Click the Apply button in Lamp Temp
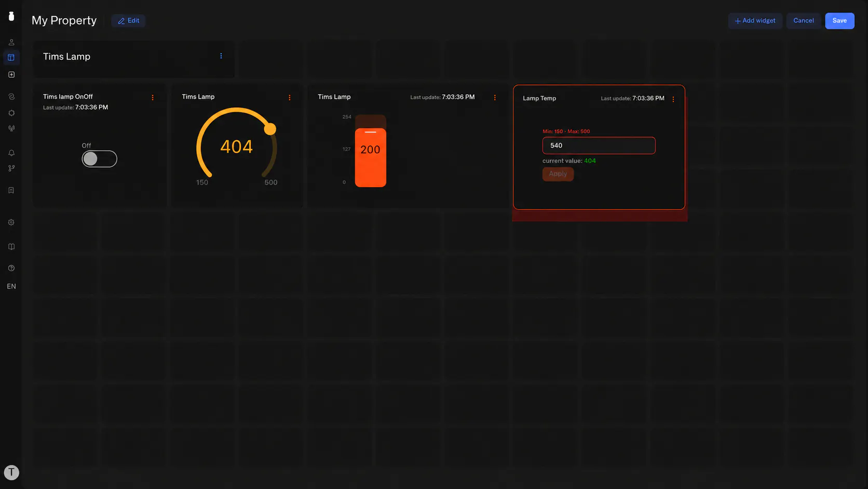868x489 pixels. [x=558, y=174]
